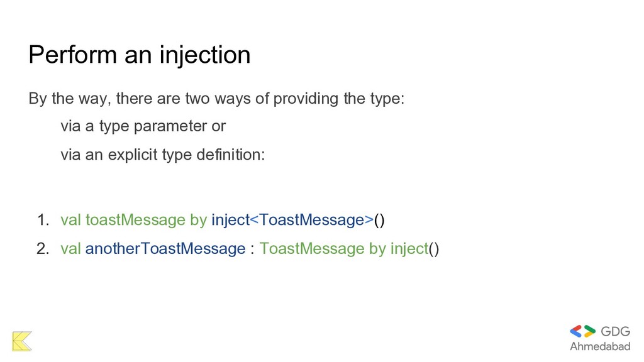Viewport: 644px width, 362px height.
Task: Click green 'ToastMessage' type in line two
Action: [x=312, y=249]
